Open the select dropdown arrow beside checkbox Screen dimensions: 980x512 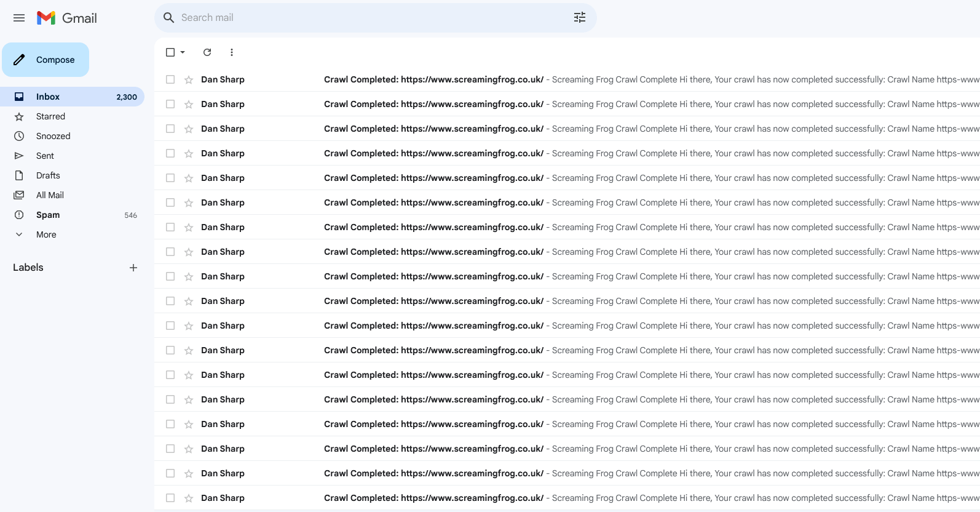[x=183, y=52]
